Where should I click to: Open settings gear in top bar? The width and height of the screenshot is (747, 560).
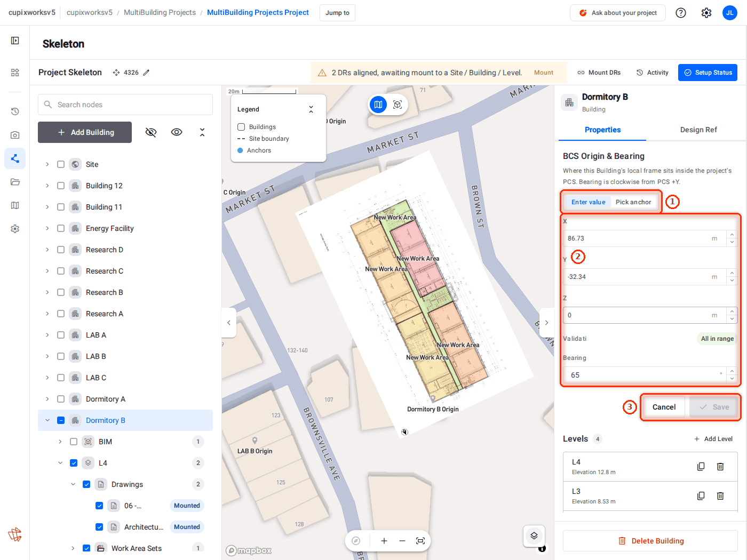706,13
